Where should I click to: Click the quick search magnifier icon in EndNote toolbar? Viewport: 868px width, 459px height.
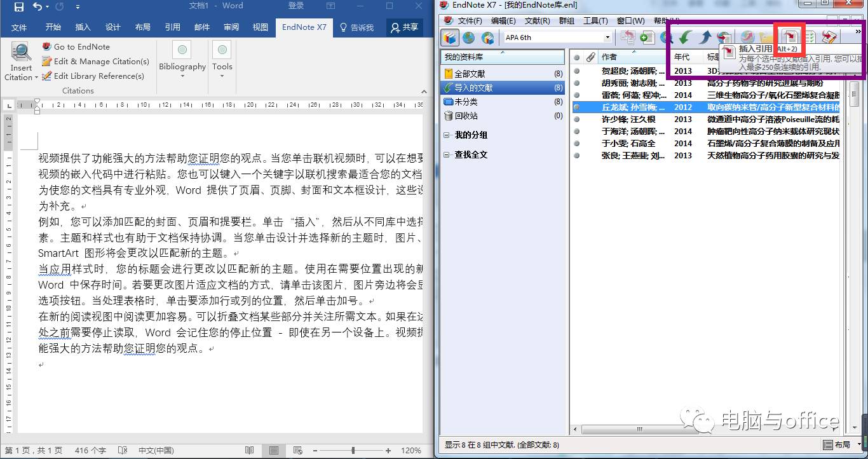coord(665,38)
